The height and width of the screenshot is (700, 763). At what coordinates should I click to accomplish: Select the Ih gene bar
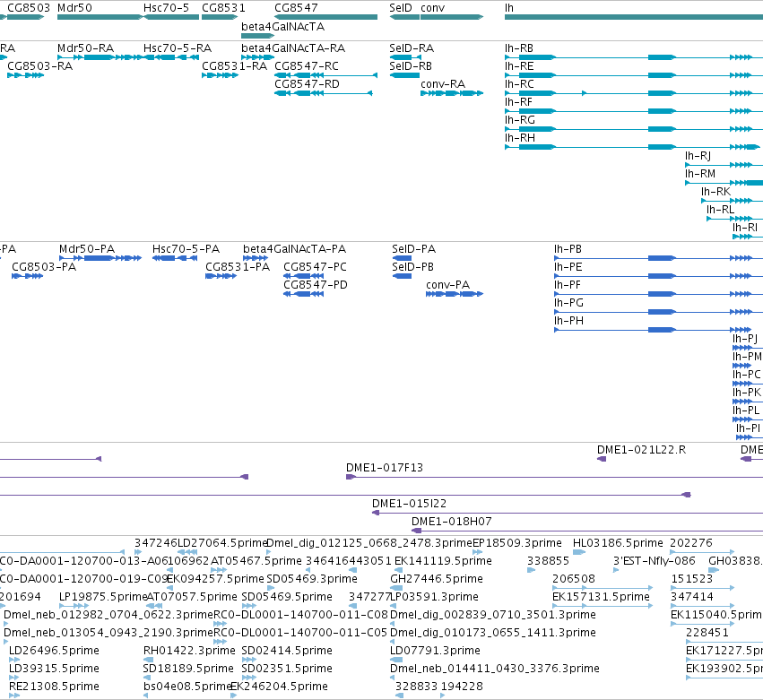pos(634,17)
